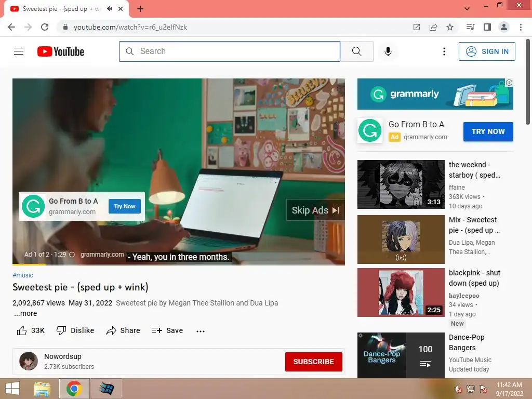Open tab search chevron dropdown
Image resolution: width=532 pixels, height=399 pixels.
pos(467,9)
